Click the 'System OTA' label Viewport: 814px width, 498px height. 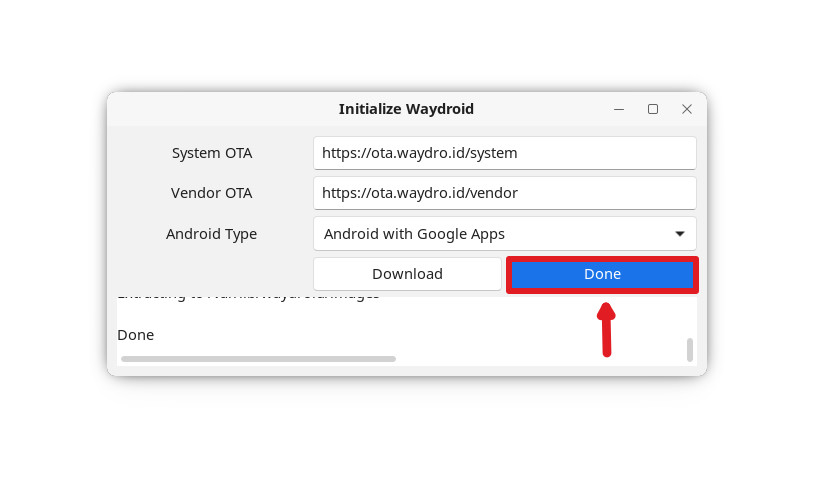212,153
